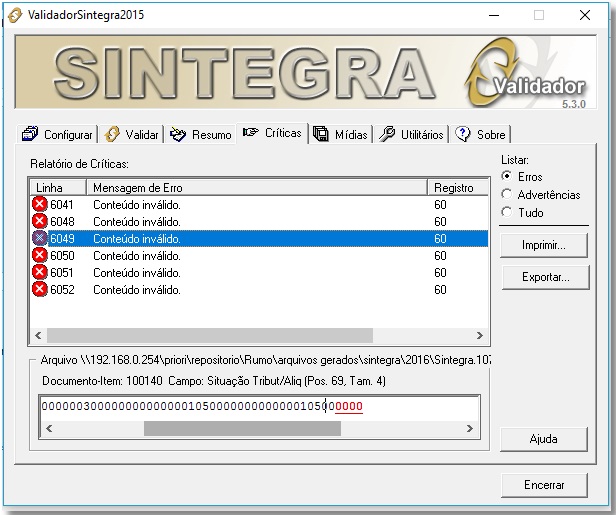The image size is (616, 515).
Task: Click the Registro column header
Action: (x=458, y=188)
